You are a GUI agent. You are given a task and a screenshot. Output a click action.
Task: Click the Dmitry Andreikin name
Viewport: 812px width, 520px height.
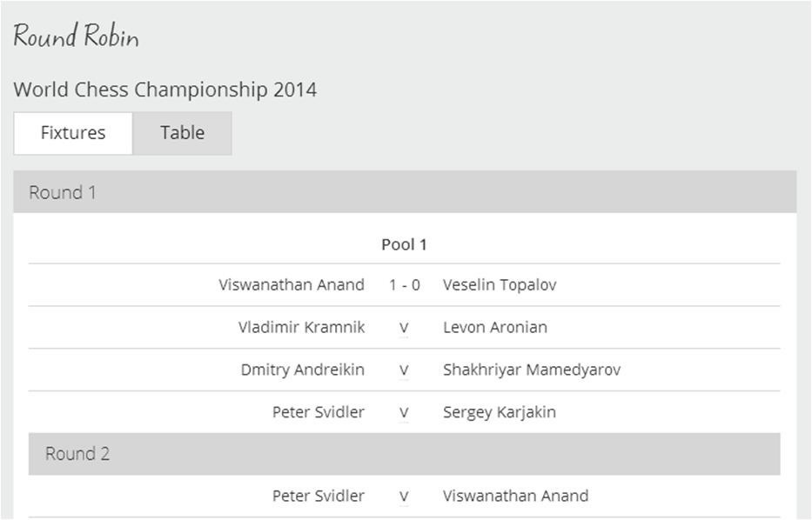(x=303, y=370)
